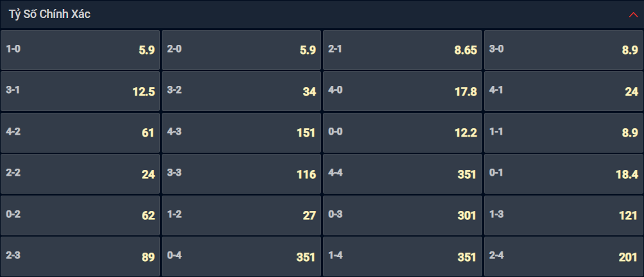
Task: Collapse the Tỷ Số Chính Xác section
Action: (633, 15)
